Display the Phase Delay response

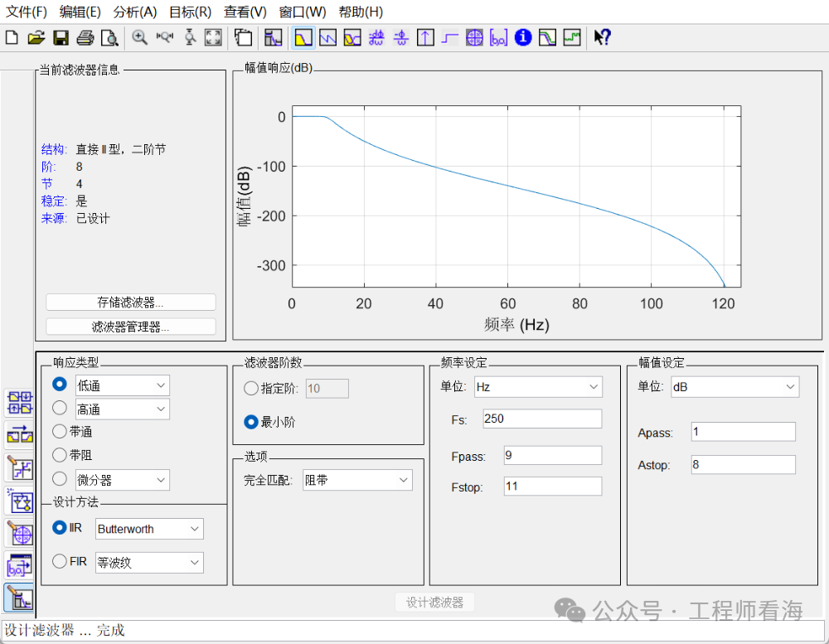(401, 37)
